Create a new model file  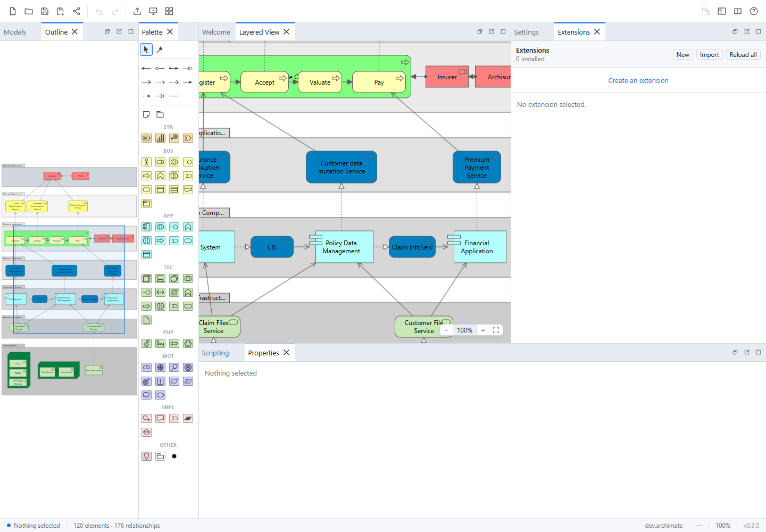(13, 11)
